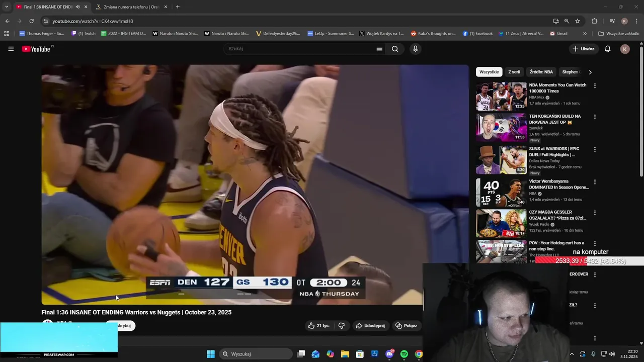
Task: Open the Chrome extensions puzzle icon
Action: click(594, 21)
